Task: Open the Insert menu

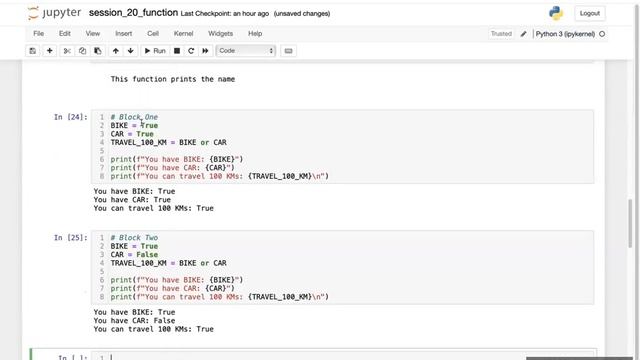Action: coord(123,33)
